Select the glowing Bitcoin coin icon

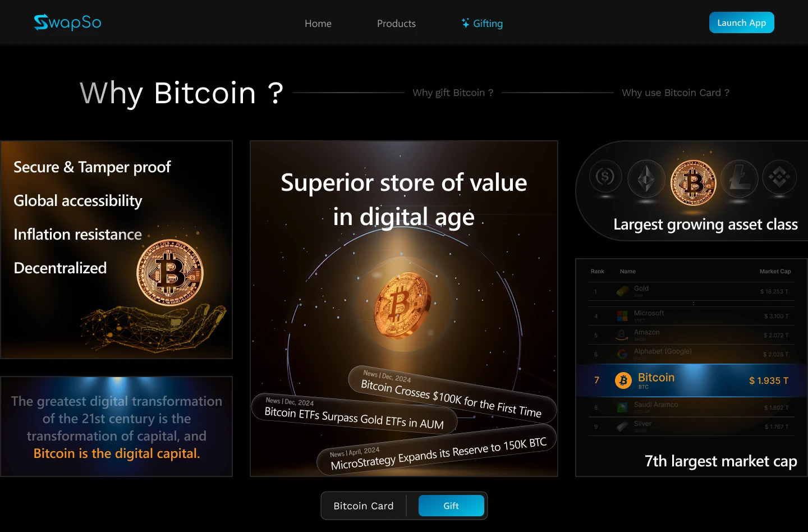[x=694, y=182]
